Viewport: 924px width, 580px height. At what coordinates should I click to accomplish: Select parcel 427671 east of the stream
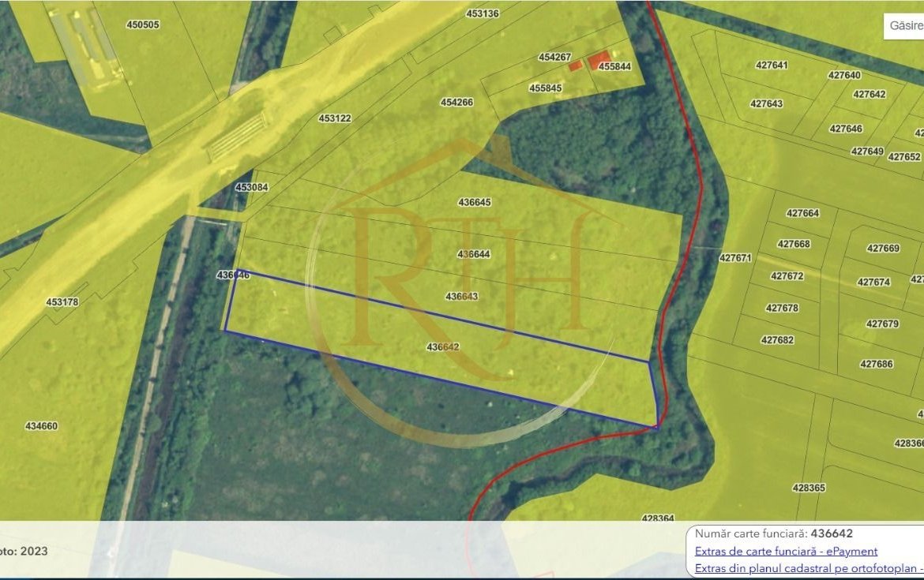coord(735,258)
